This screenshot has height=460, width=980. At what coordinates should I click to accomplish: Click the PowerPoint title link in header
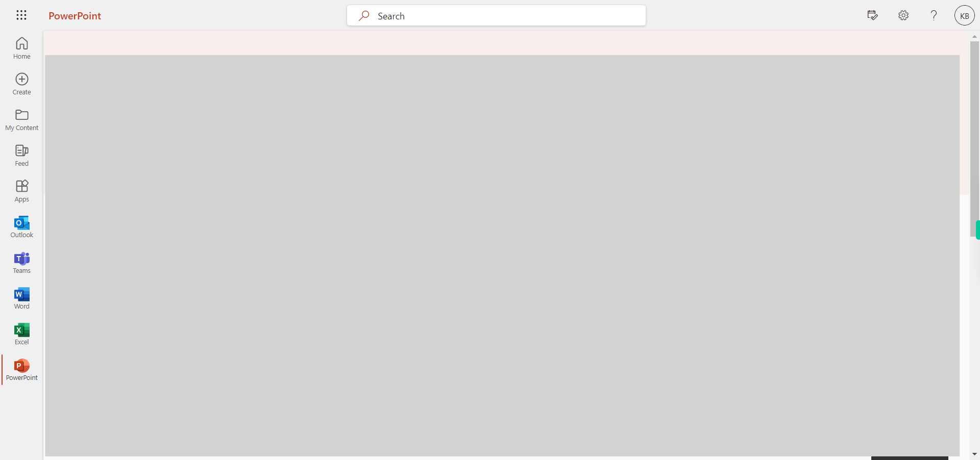[75, 16]
